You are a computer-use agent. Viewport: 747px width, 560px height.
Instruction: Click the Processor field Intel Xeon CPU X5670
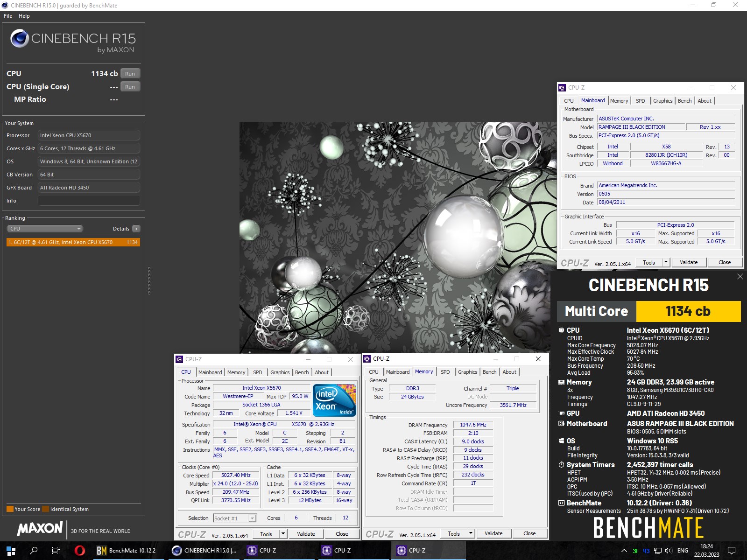tap(89, 135)
